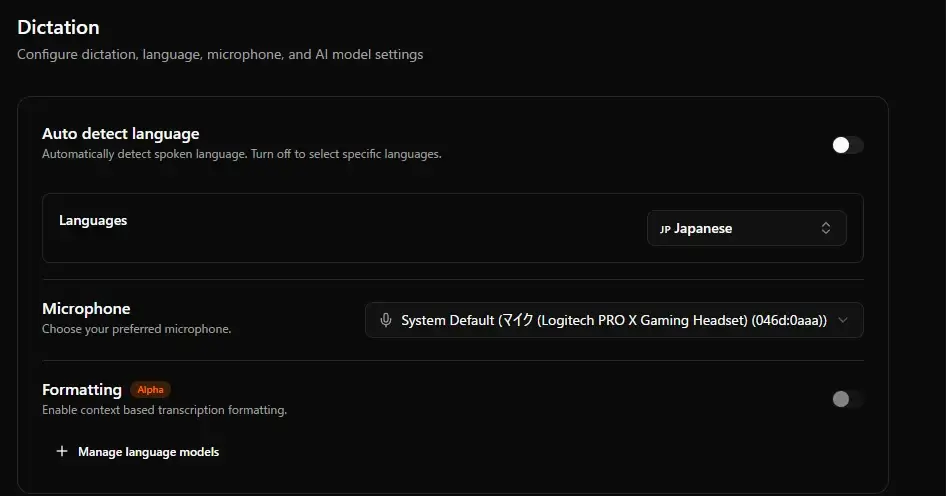Turn off the Auto detect language switch
Viewport: 946px width, 496px height.
[848, 145]
